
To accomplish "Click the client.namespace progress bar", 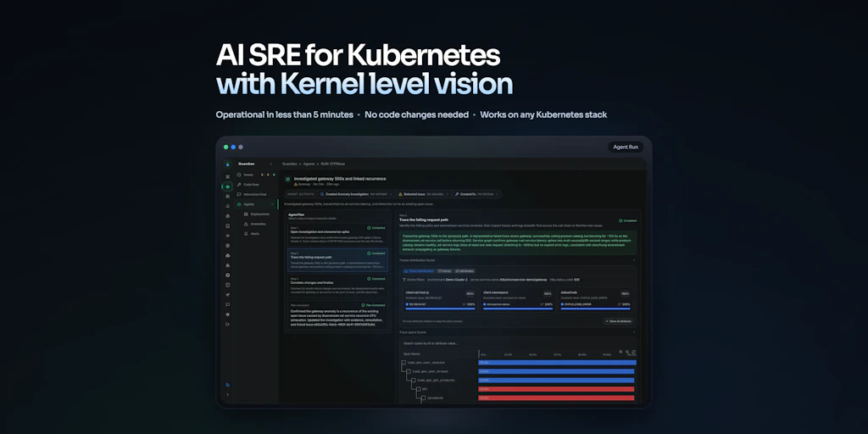I will 518,309.
